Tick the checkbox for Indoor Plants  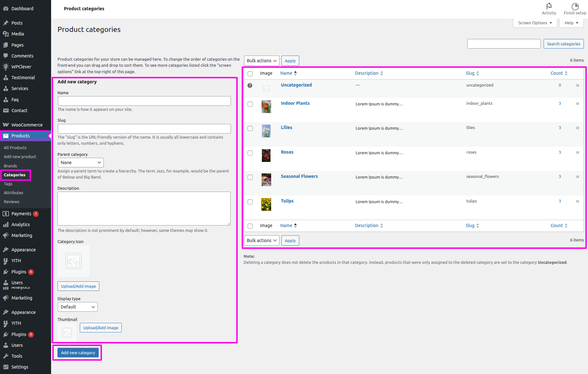click(250, 104)
